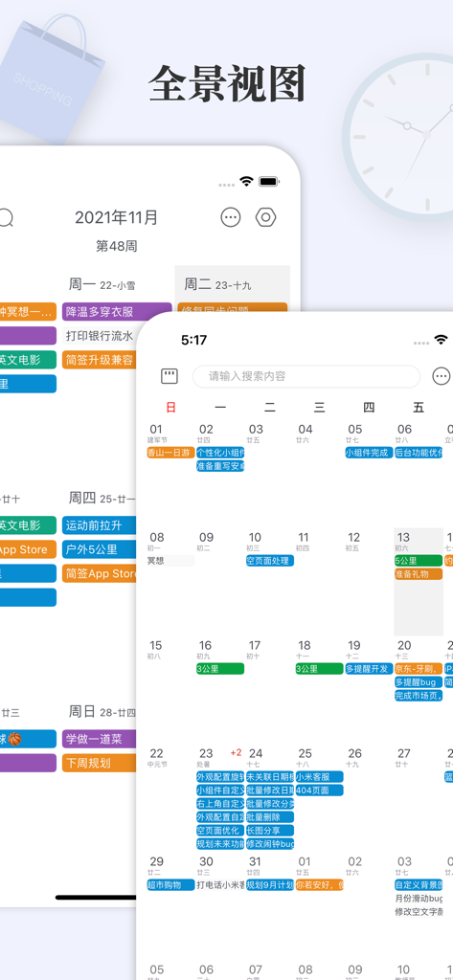Open the 多提醒开发 event on the 19
Viewport: 453px width, 980px height.
click(x=369, y=669)
